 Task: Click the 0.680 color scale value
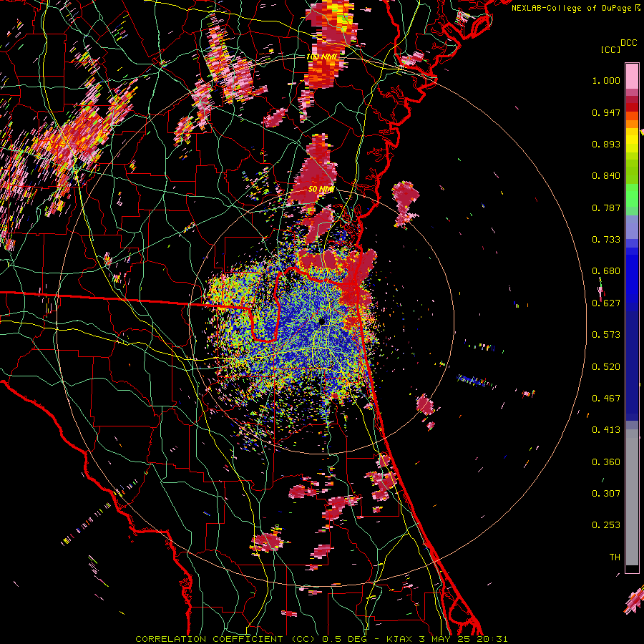pos(606,271)
